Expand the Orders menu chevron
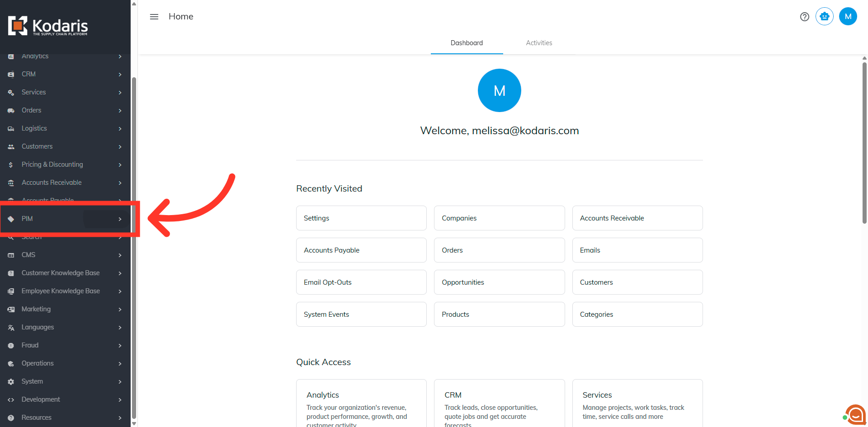The width and height of the screenshot is (868, 427). point(120,111)
